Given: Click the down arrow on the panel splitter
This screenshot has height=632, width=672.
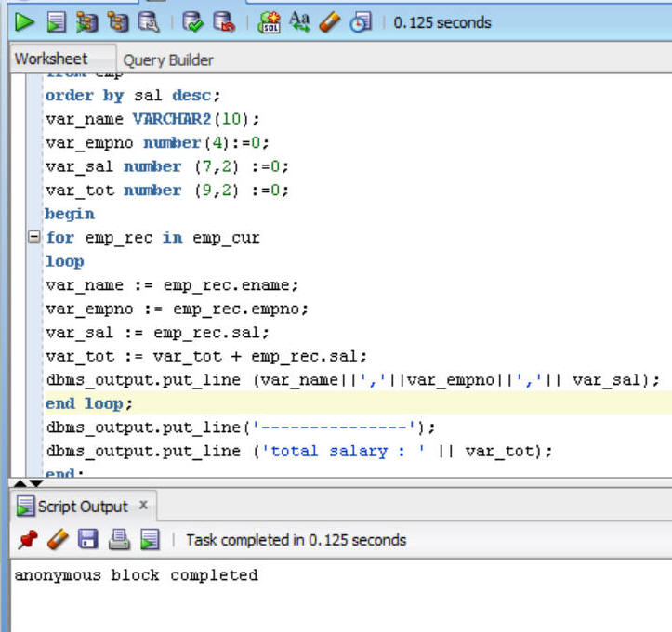Looking at the screenshot, I should click(36, 483).
